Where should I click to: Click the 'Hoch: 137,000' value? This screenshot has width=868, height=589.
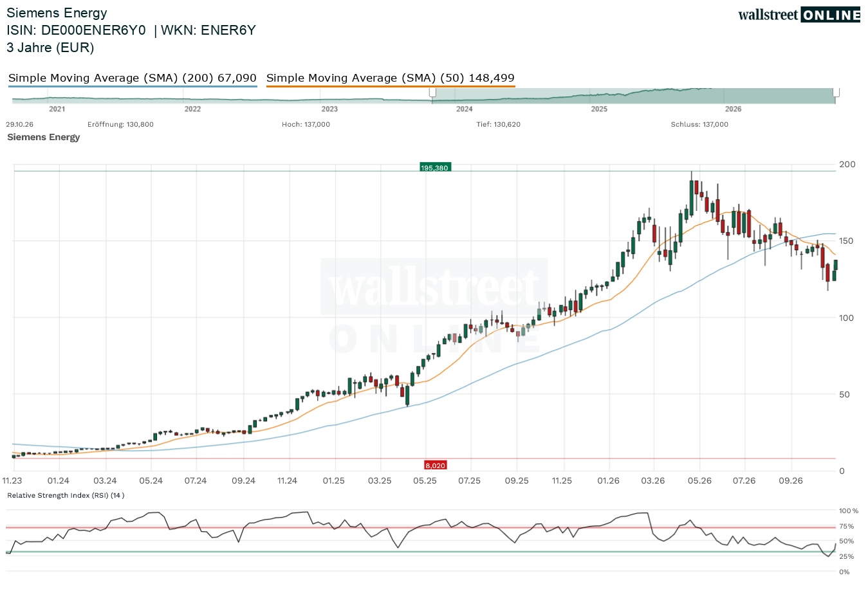click(306, 125)
